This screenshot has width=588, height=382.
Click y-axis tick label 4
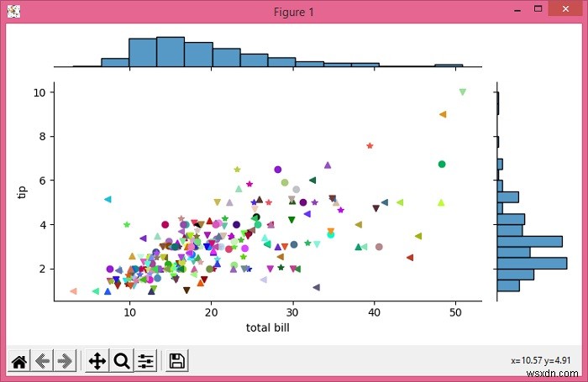pos(42,224)
